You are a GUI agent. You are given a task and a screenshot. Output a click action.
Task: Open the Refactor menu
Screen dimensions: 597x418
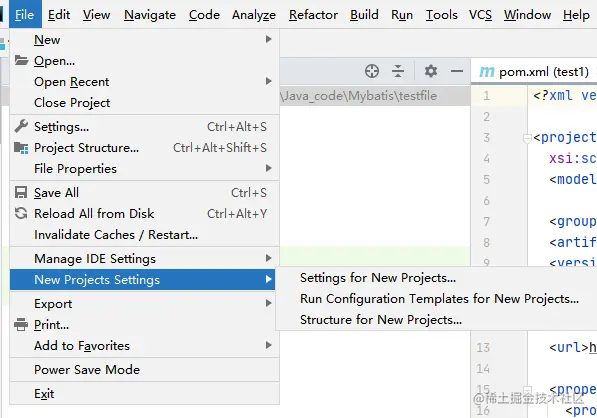313,14
